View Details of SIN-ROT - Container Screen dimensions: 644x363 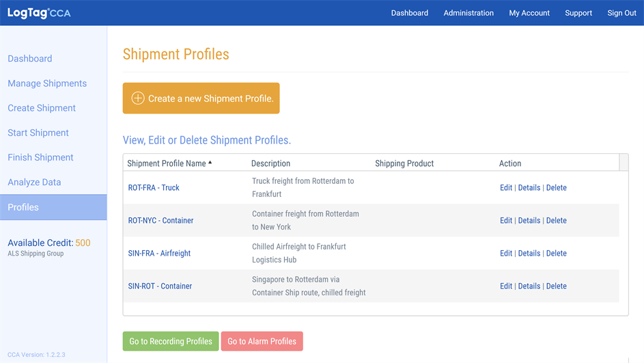click(529, 286)
